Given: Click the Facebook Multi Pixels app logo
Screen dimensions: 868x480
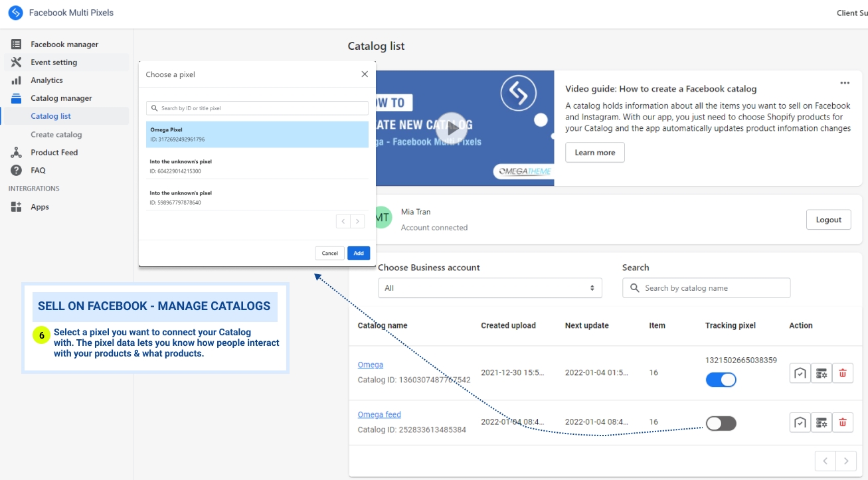Looking at the screenshot, I should click(15, 13).
